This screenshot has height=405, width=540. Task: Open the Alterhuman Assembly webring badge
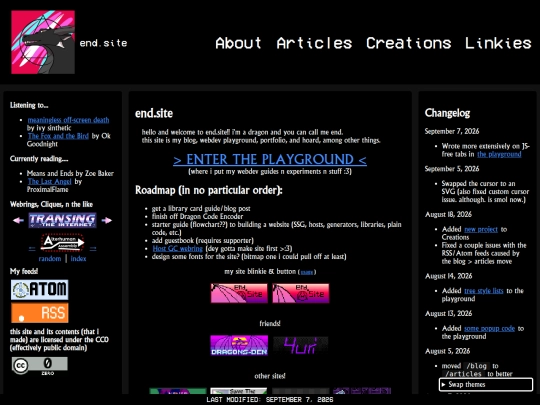tap(62, 242)
